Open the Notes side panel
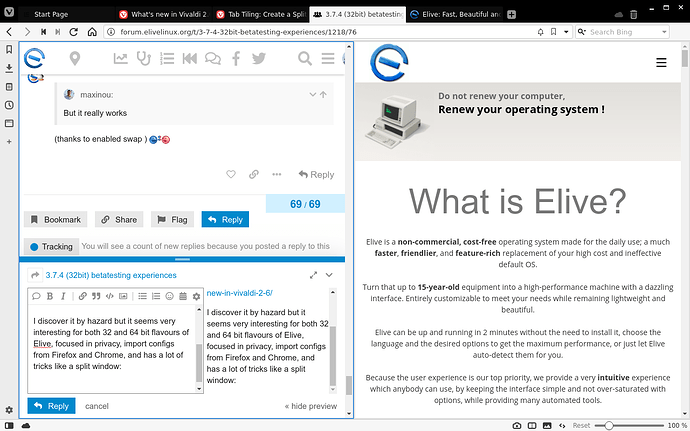The height and width of the screenshot is (431, 690). (x=9, y=87)
